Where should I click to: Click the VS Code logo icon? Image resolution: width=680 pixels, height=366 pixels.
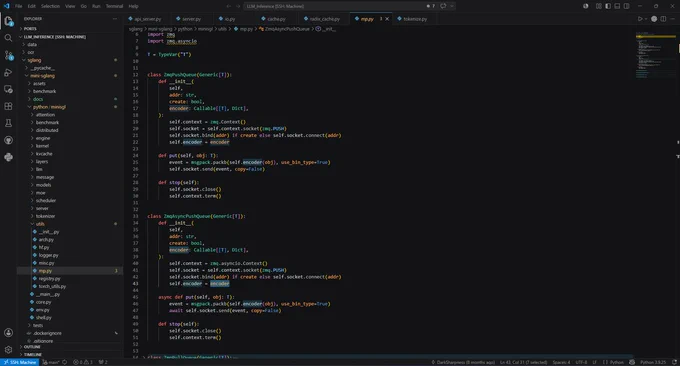(x=7, y=6)
